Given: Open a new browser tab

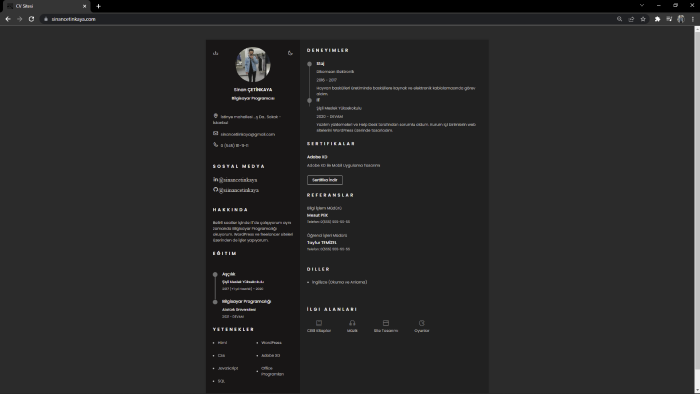Looking at the screenshot, I should 99,6.
